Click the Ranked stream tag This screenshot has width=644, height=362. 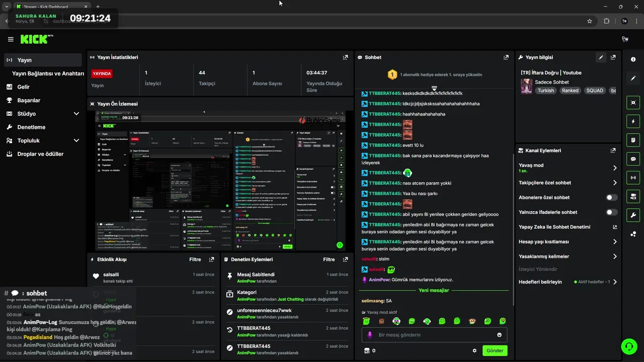pos(570,90)
